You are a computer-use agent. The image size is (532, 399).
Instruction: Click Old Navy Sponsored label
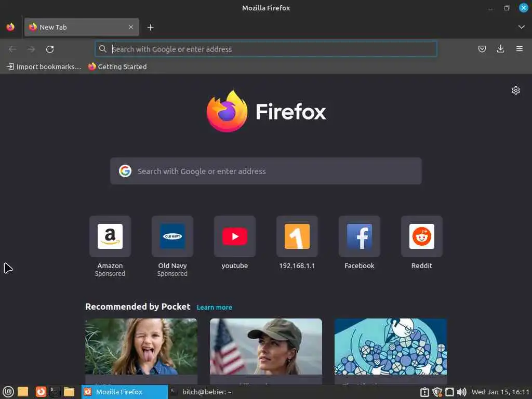tap(172, 274)
